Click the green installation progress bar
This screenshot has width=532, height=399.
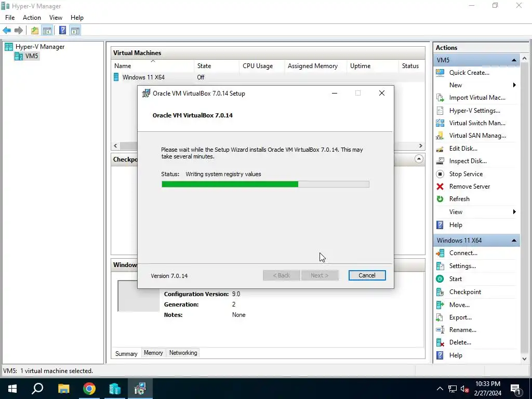point(230,184)
